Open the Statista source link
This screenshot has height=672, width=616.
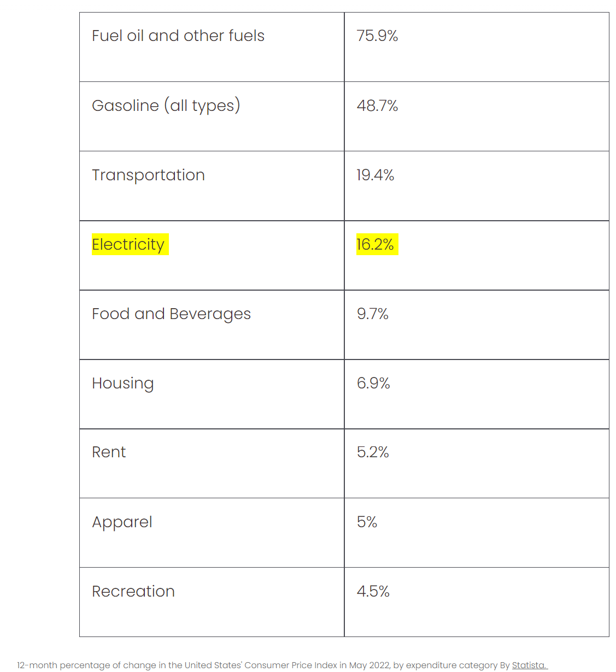[529, 665]
